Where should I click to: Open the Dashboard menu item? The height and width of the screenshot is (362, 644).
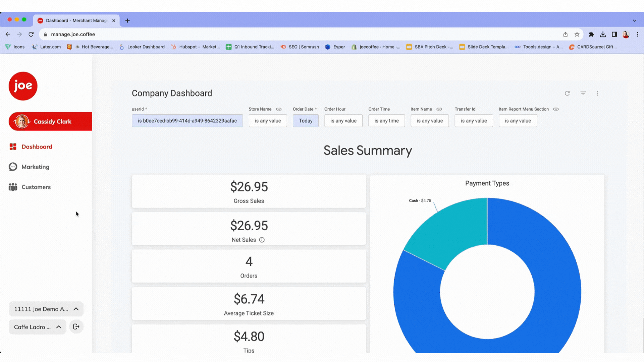[x=31, y=147]
